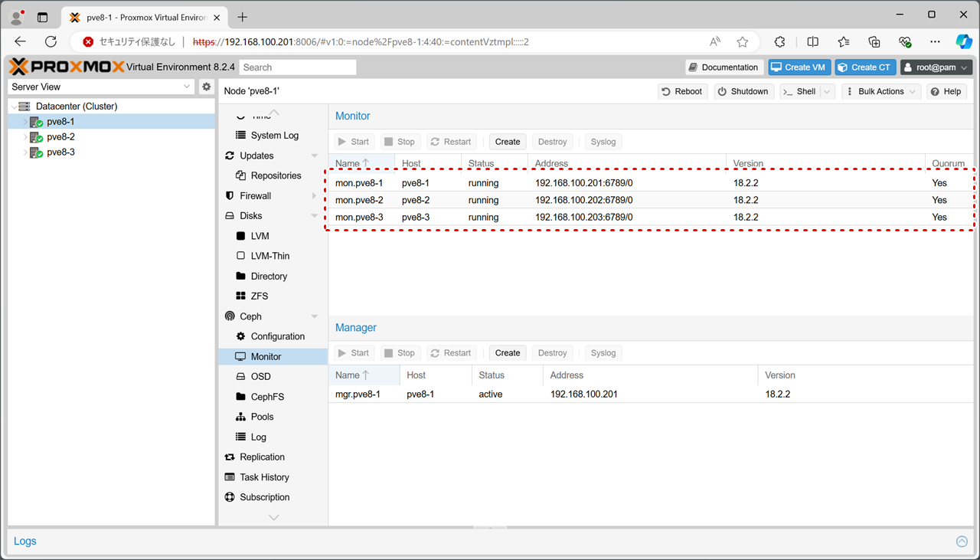980x560 pixels.
Task: Select OSD in the Ceph menu
Action: pyautogui.click(x=260, y=376)
